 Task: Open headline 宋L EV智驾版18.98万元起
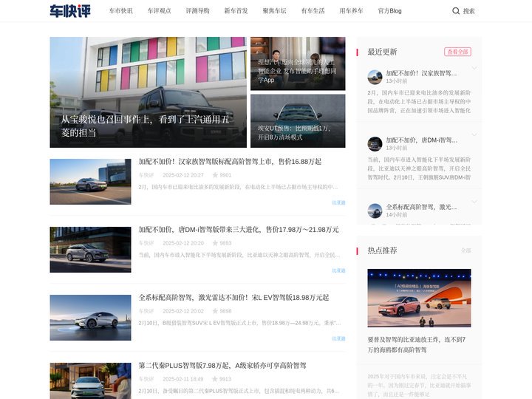233,298
